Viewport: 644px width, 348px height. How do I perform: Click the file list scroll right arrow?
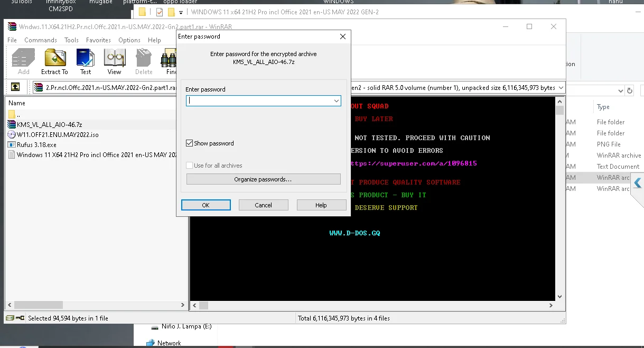pyautogui.click(x=184, y=305)
